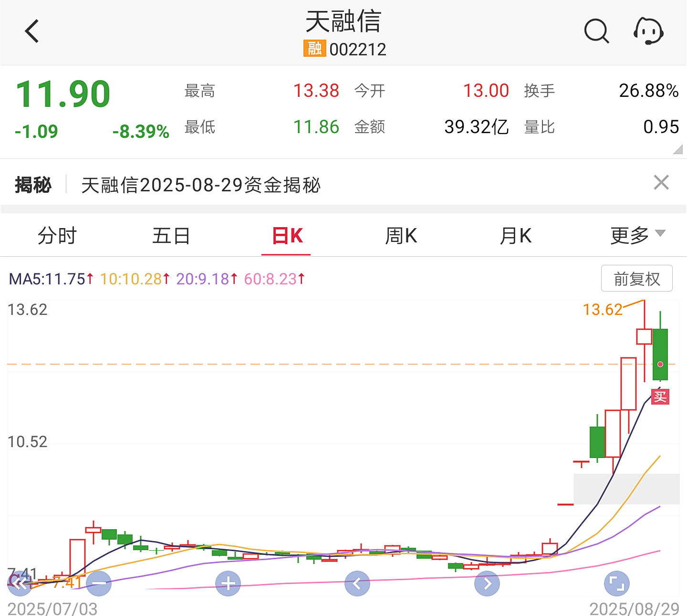687x616 pixels.
Task: Open stock search with the magnifier icon
Action: (x=596, y=31)
